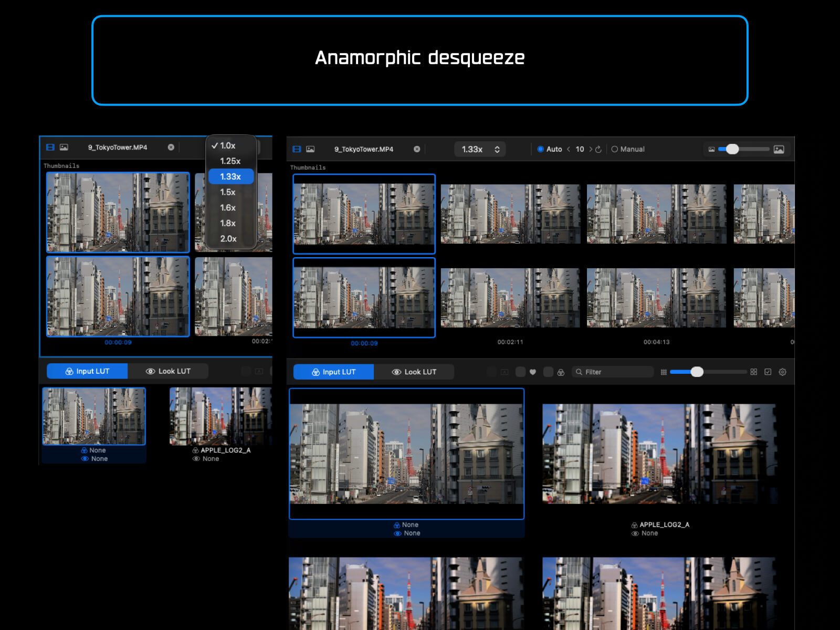This screenshot has width=840, height=630.
Task: Click the right arrow next to 10
Action: coord(591,149)
